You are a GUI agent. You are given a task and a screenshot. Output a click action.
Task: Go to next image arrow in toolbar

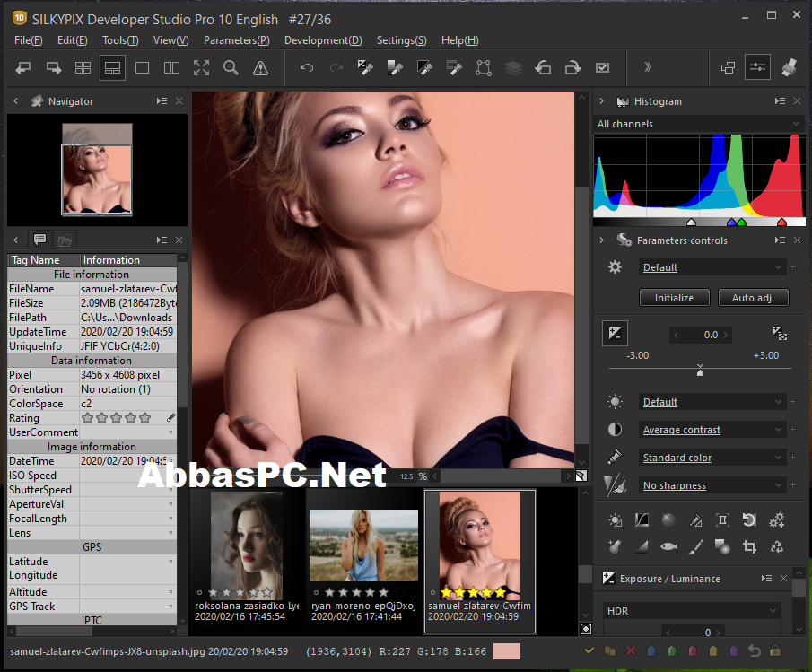coord(53,68)
